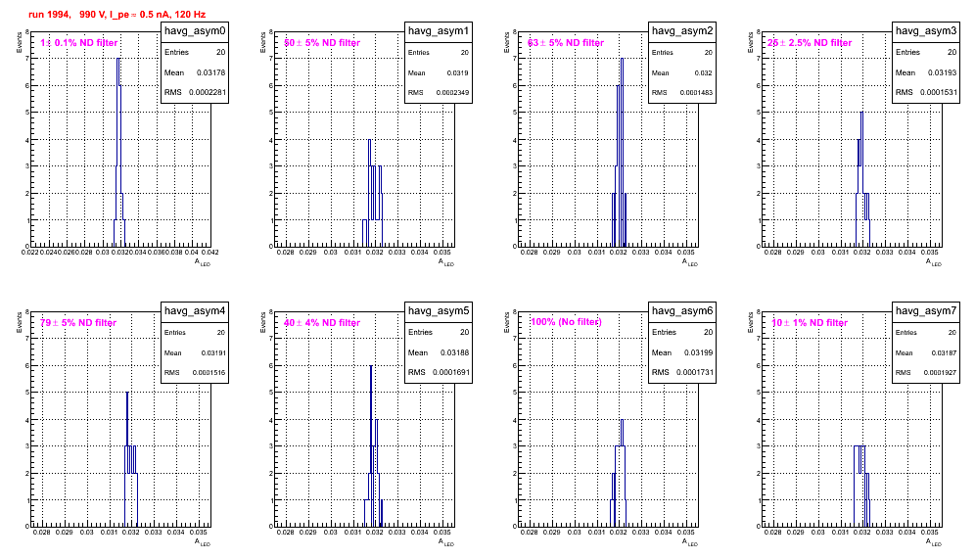Select the havg_asym7 stats box title
Viewport: 975px width, 560px height.
tap(926, 310)
